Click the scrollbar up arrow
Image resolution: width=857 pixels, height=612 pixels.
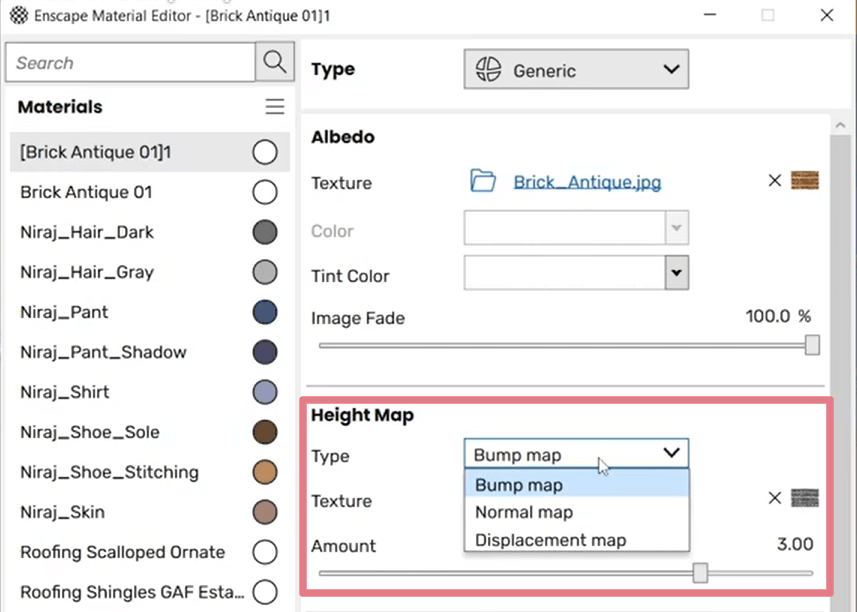tap(841, 125)
